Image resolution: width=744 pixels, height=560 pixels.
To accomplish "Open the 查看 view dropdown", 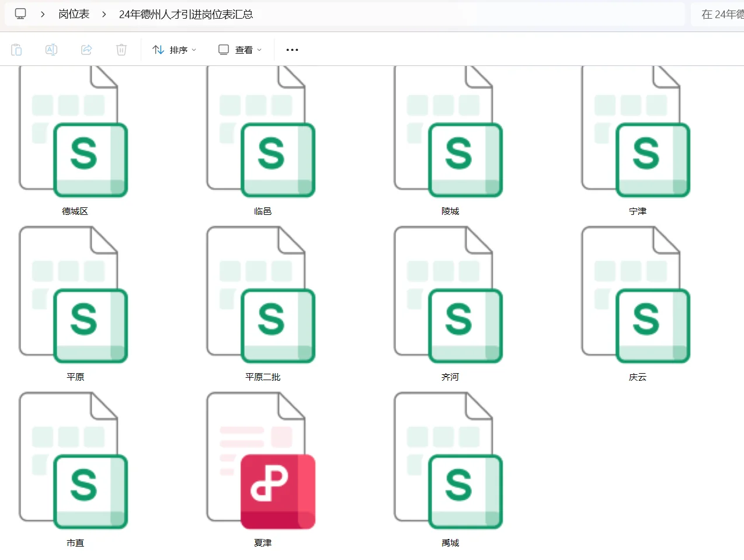I will 240,50.
